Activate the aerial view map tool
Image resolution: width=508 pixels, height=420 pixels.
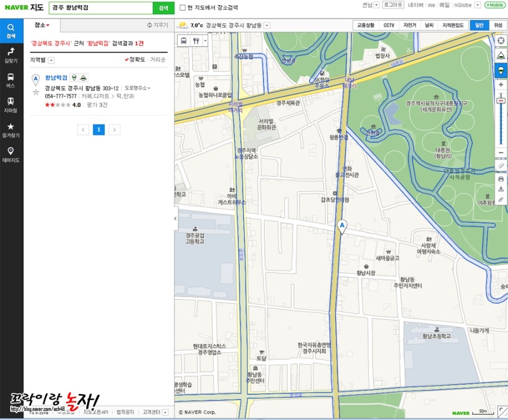pos(501,55)
